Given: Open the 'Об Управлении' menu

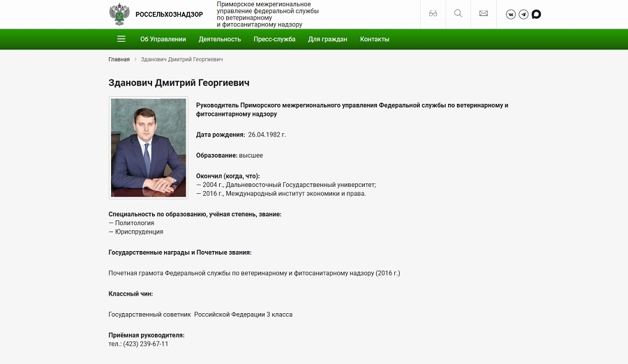Looking at the screenshot, I should point(163,39).
